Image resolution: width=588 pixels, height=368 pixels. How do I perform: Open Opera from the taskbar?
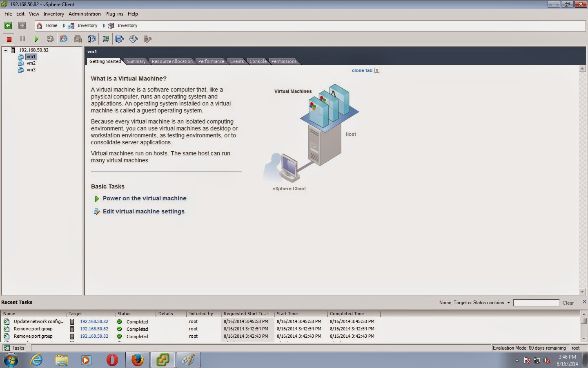click(112, 360)
